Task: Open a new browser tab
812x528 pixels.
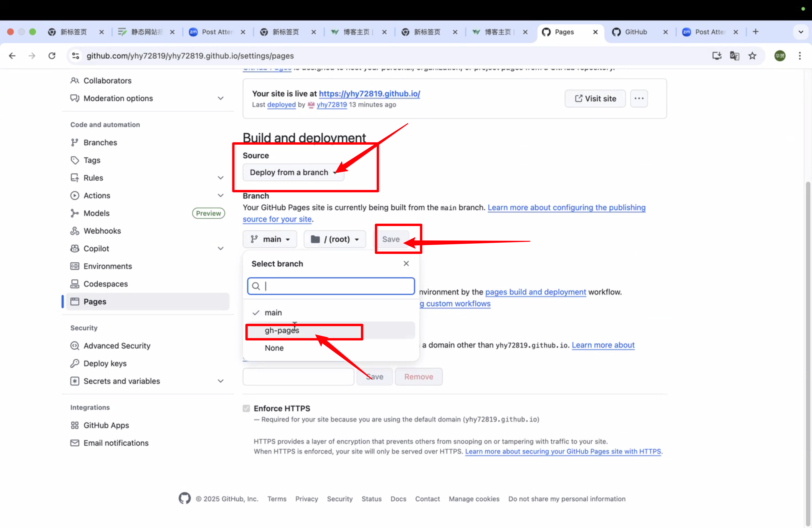Action: click(756, 32)
